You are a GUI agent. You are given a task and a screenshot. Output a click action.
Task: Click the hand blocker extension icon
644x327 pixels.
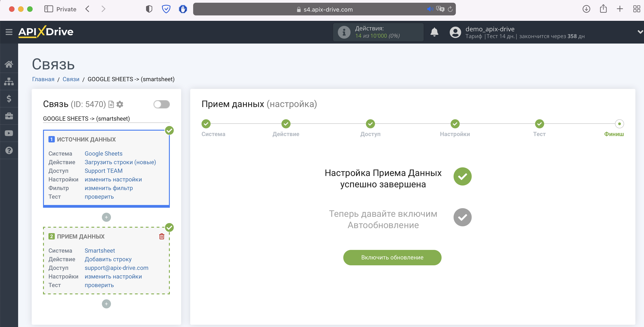point(183,9)
